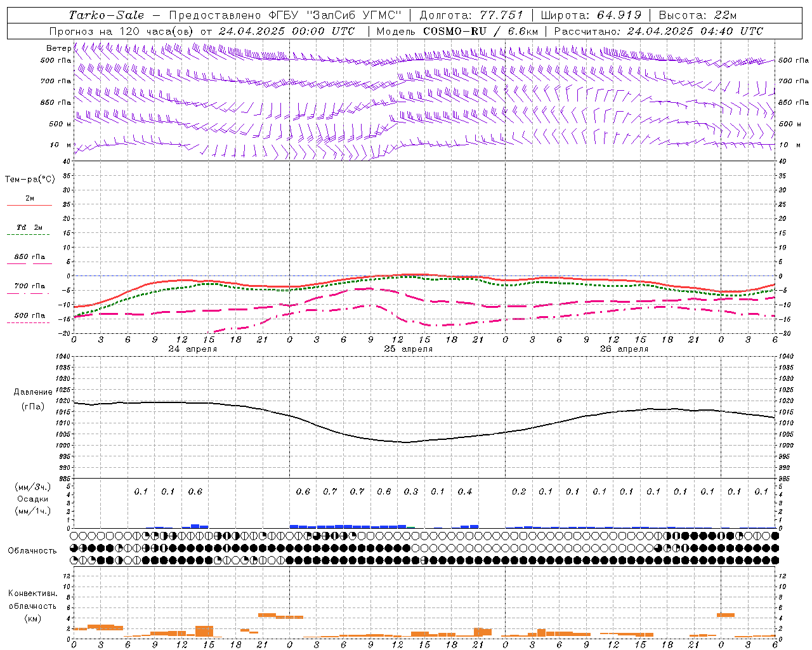
Task: Click the date label "24 апреля"
Action: tap(192, 349)
